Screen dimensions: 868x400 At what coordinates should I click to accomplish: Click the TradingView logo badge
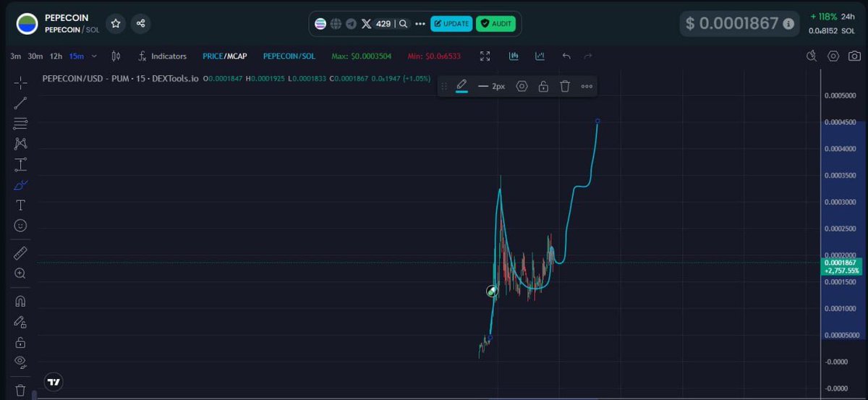click(54, 382)
